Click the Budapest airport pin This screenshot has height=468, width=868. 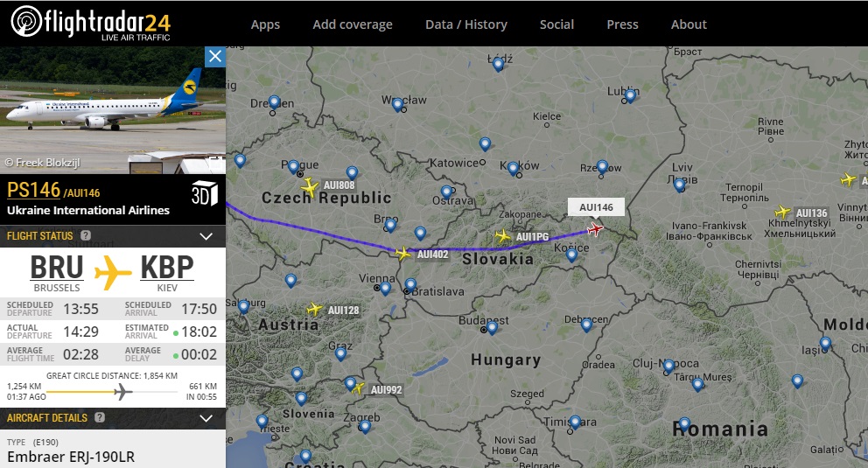tap(492, 327)
